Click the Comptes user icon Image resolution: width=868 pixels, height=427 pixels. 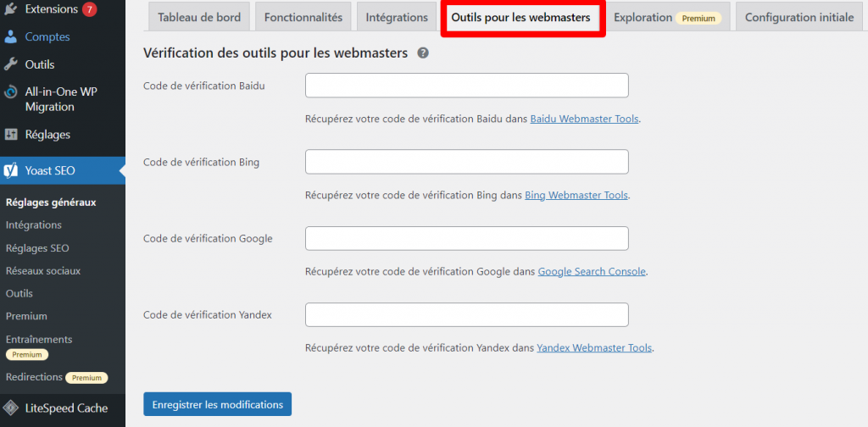point(11,37)
